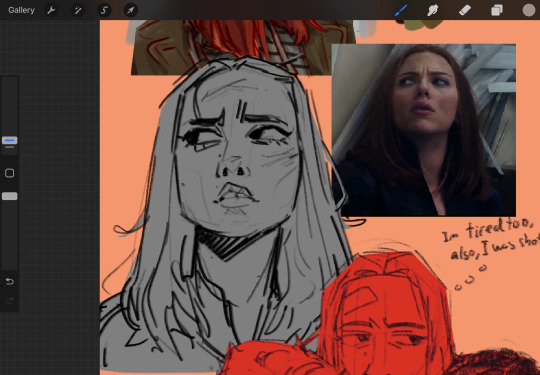This screenshot has width=540, height=375.
Task: Open the Gallery view
Action: coord(21,10)
